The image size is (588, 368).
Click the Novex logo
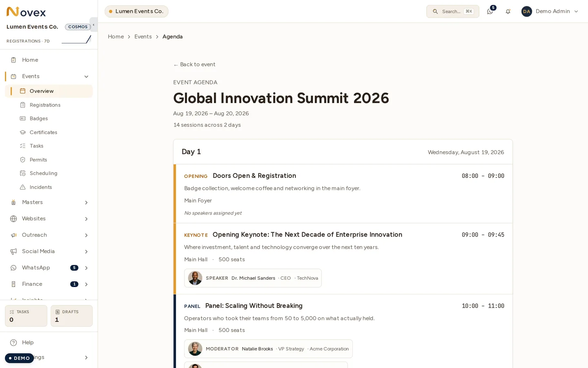click(26, 12)
